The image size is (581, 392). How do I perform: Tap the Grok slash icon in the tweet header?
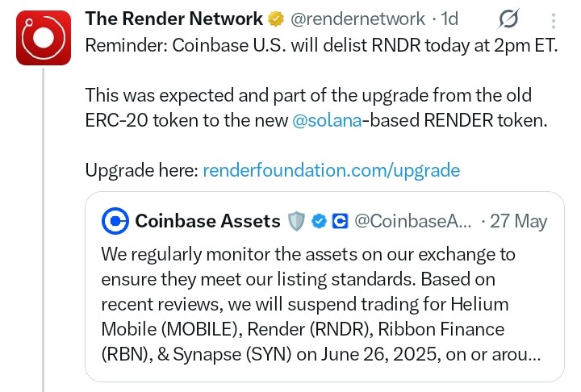click(508, 19)
